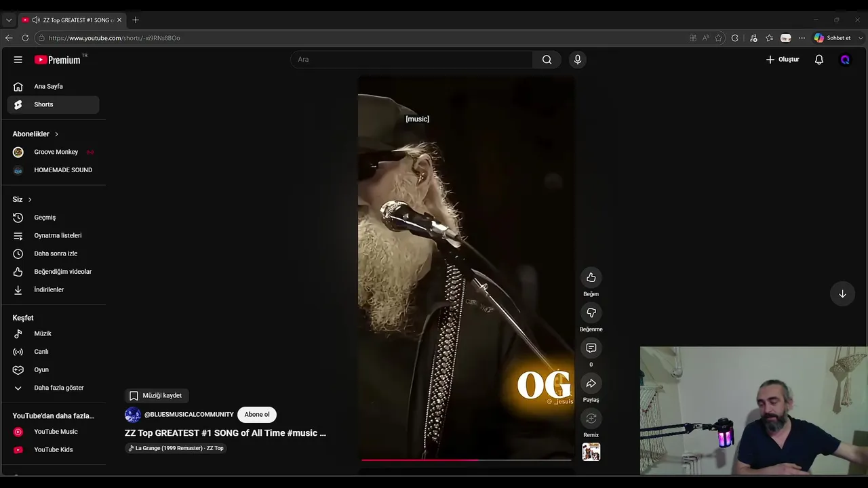Open Edge profile picture
868x488 pixels.
[x=786, y=38]
